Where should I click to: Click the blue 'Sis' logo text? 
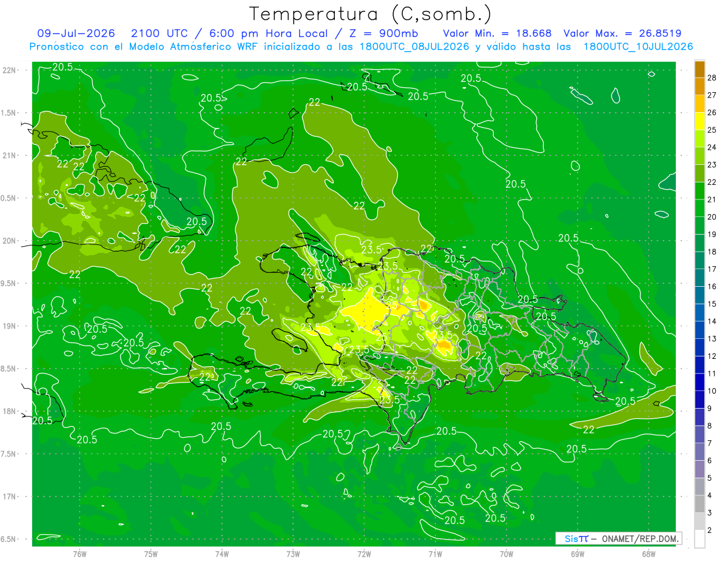pyautogui.click(x=571, y=538)
